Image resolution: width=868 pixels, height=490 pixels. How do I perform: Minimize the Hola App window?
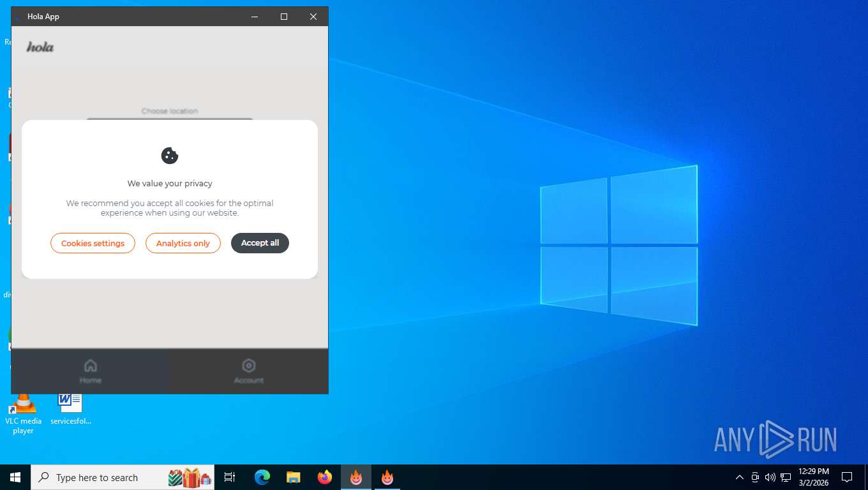(x=255, y=17)
